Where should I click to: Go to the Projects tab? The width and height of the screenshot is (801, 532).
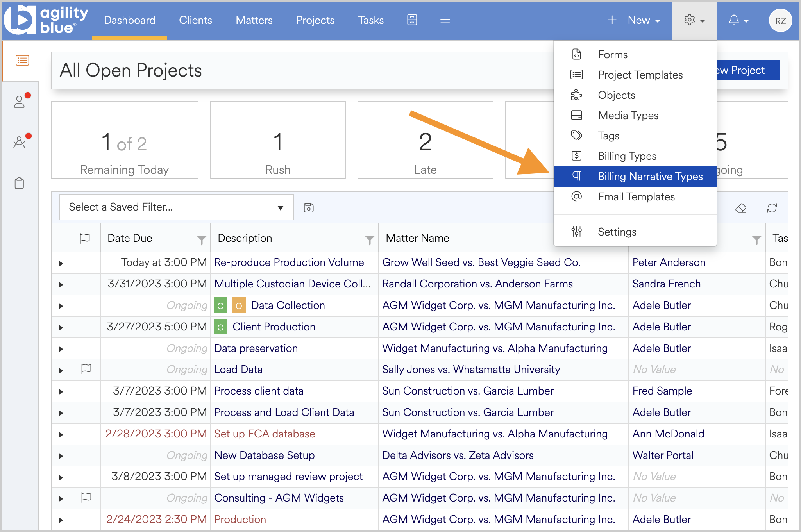point(315,20)
